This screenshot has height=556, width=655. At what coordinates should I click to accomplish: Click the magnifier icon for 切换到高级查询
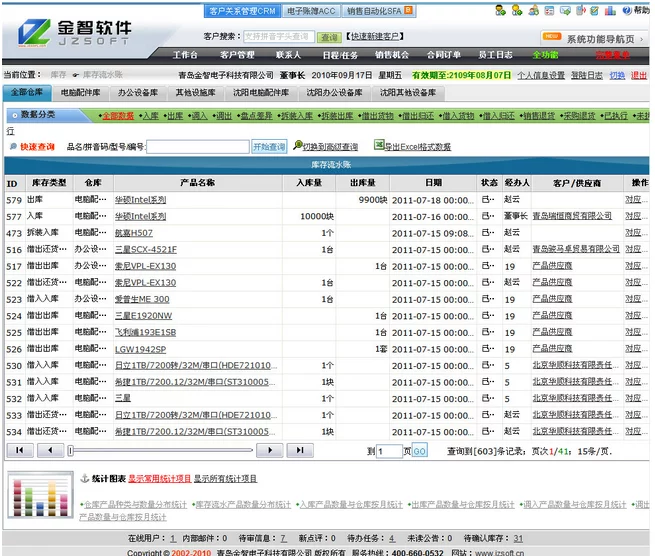[x=297, y=145]
